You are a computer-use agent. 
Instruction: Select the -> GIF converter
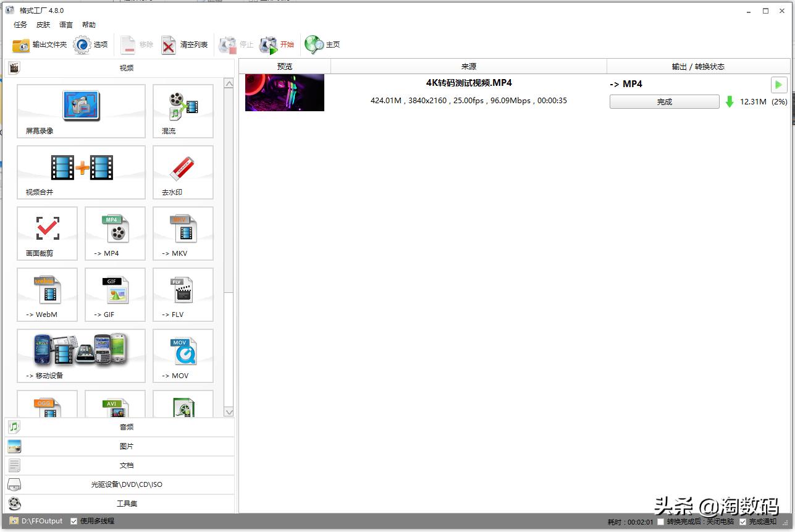[115, 295]
